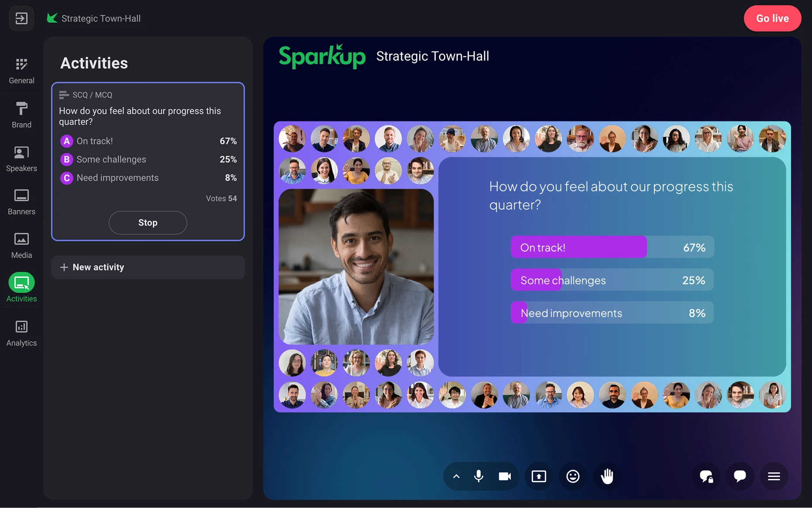Screen dimensions: 812x508
Task: Open the hamburger menu in stage controls
Action: tap(774, 477)
